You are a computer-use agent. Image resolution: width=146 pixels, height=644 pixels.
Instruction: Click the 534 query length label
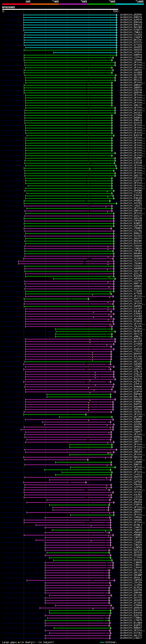(x=115, y=11)
